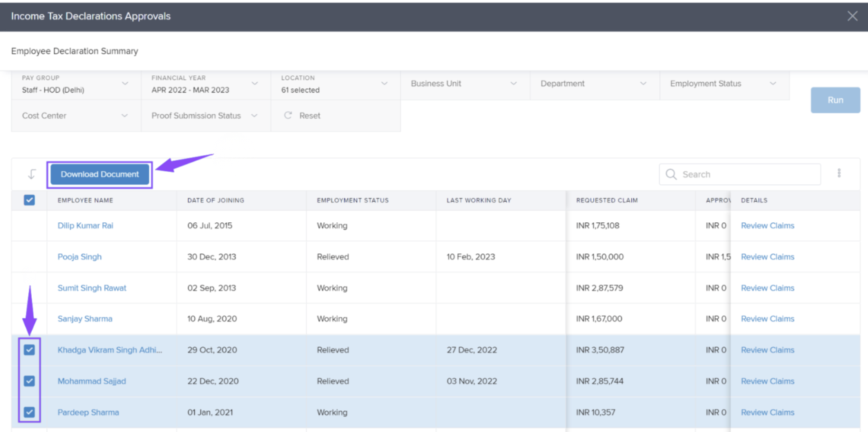Click the Download Document button
The image size is (868, 432).
(x=99, y=175)
